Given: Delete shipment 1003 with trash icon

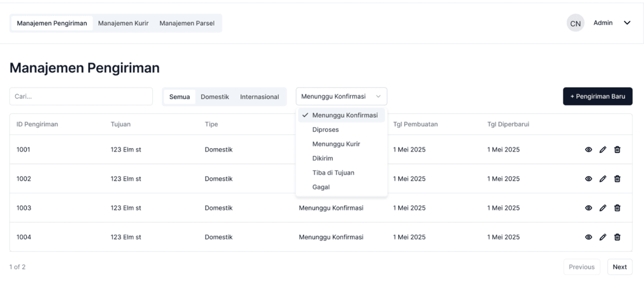Looking at the screenshot, I should [x=617, y=208].
